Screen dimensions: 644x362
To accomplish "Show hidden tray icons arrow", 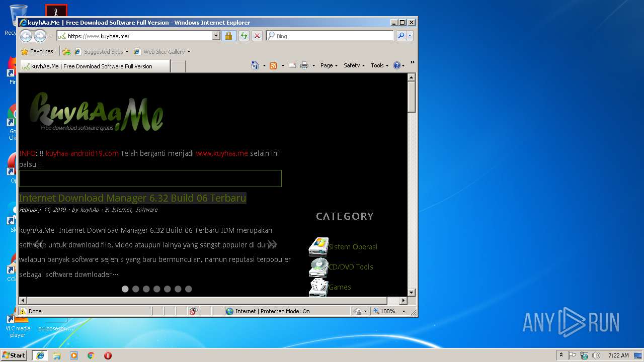I will tap(561, 355).
